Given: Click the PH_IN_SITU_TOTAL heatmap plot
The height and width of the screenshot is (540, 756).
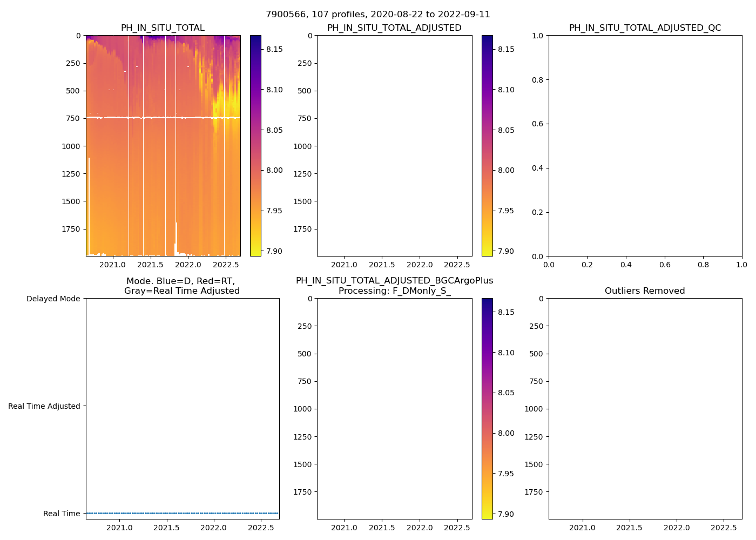Looking at the screenshot, I should pyautogui.click(x=162, y=173).
